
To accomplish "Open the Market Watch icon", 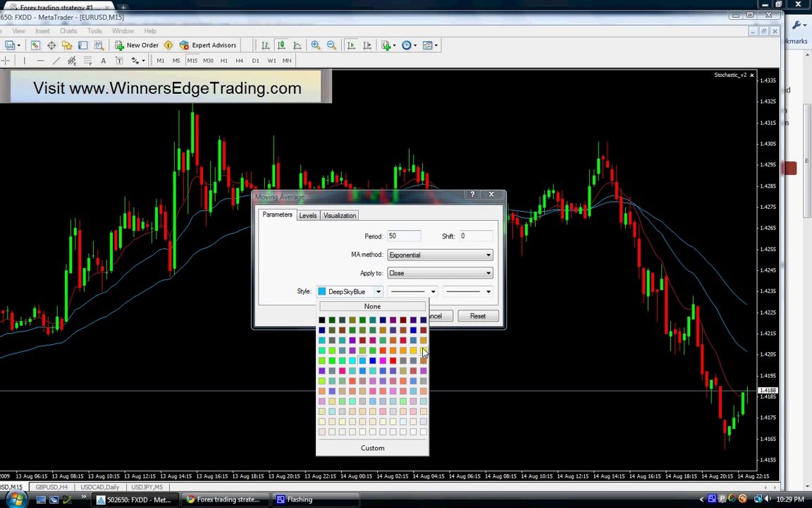I will [x=35, y=45].
